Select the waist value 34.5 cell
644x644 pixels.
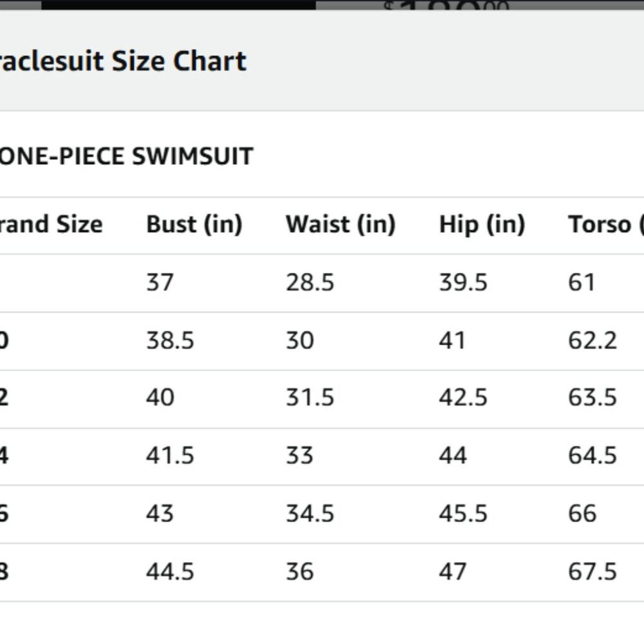point(310,514)
